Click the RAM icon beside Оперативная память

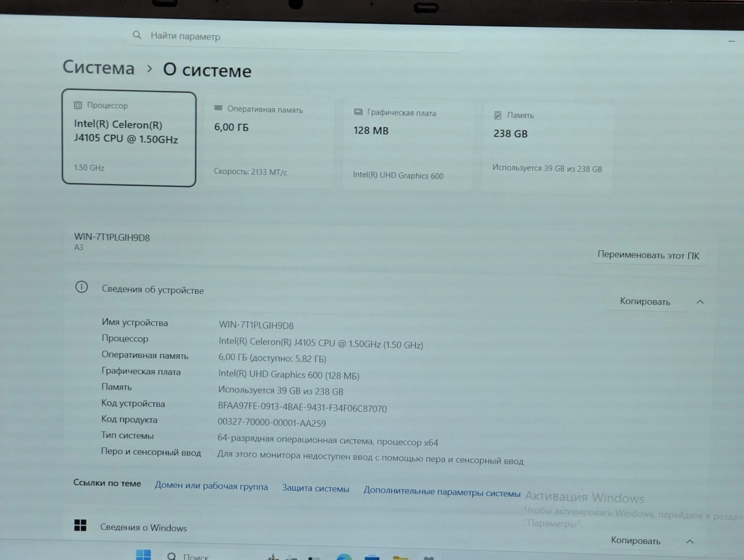point(218,108)
